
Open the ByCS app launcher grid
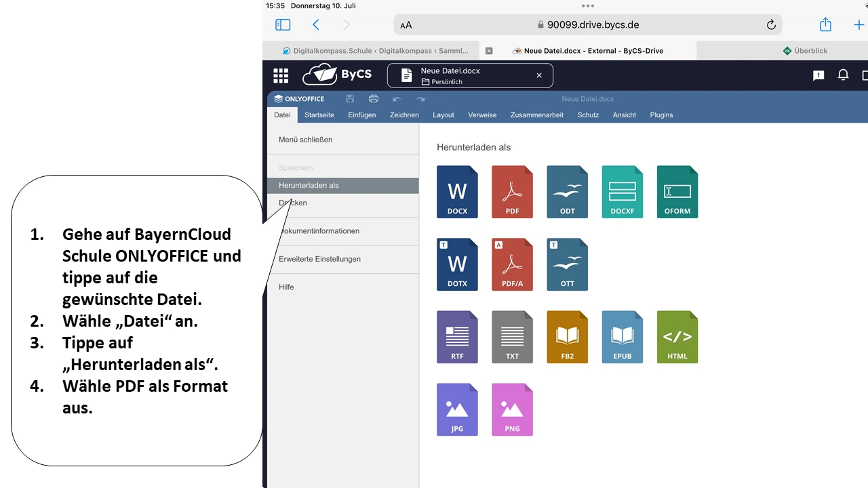click(281, 75)
